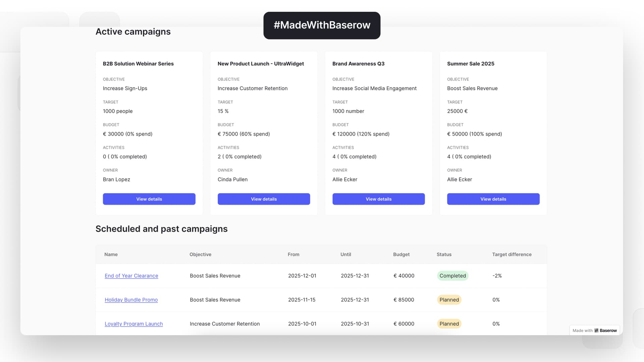Click the Baserow logo icon in badge
Image resolution: width=644 pixels, height=362 pixels.
596,330
